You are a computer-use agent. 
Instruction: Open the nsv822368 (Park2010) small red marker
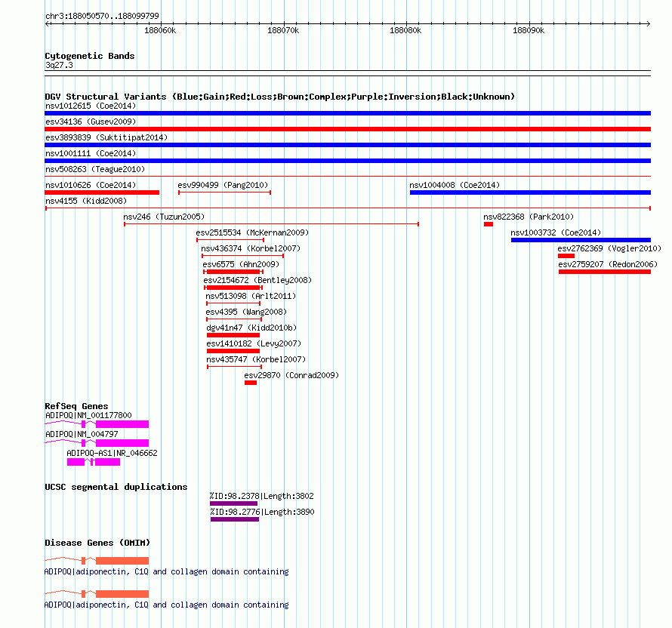point(488,224)
